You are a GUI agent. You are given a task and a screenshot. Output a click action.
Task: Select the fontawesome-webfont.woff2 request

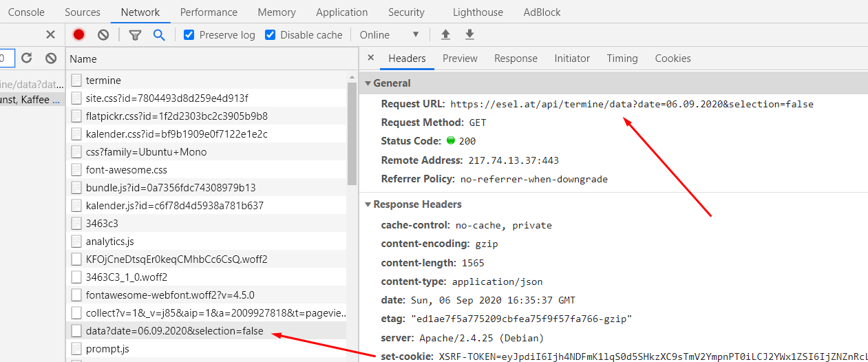tap(207, 295)
